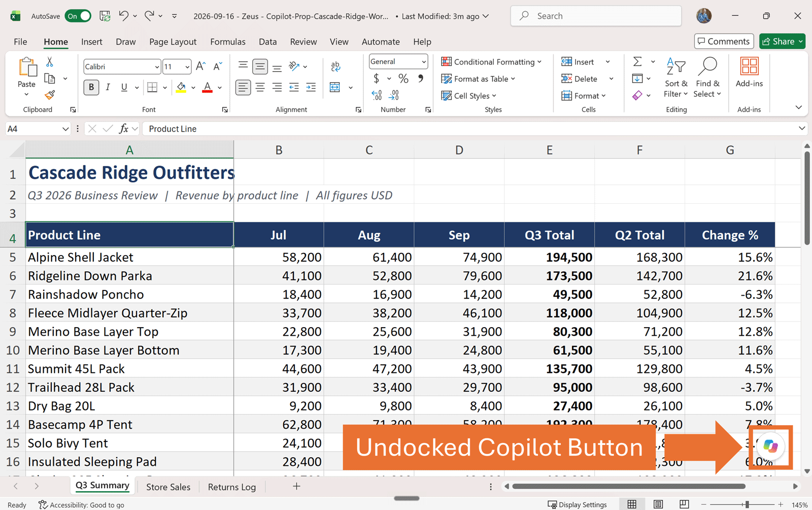Screen dimensions: 812x510
Task: Open the Comments pane
Action: pyautogui.click(x=724, y=41)
